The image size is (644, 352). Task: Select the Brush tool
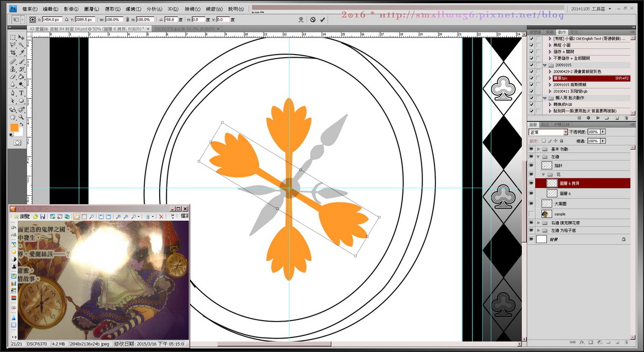pos(22,61)
